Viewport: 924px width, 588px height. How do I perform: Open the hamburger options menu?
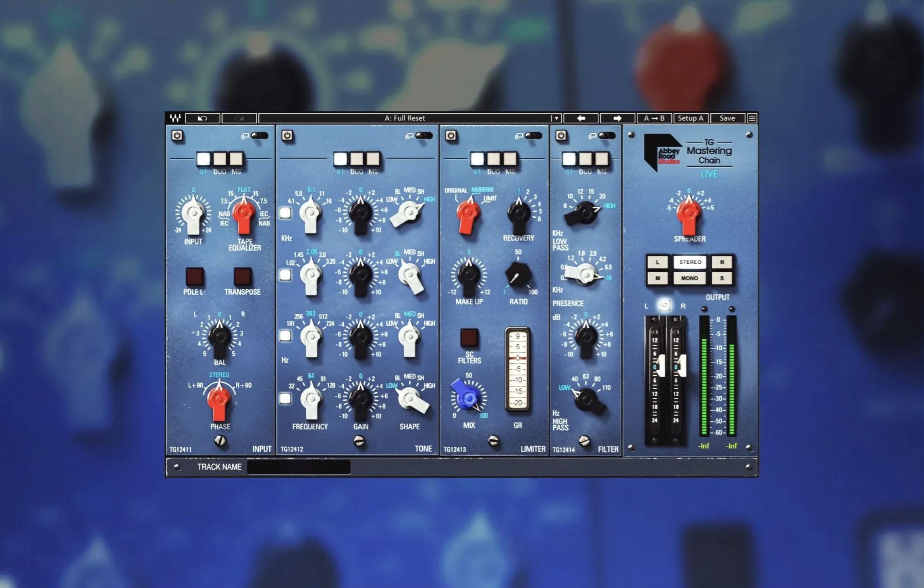(x=752, y=118)
